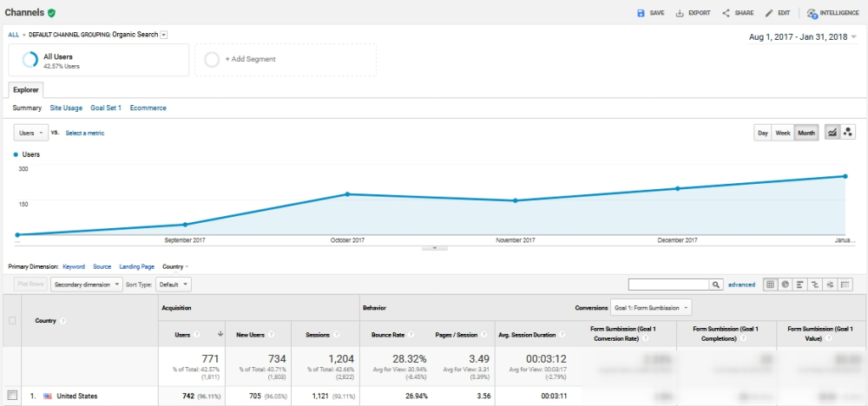Expand the Sort Type Default dropdown
This screenshot has width=868, height=406.
point(174,284)
